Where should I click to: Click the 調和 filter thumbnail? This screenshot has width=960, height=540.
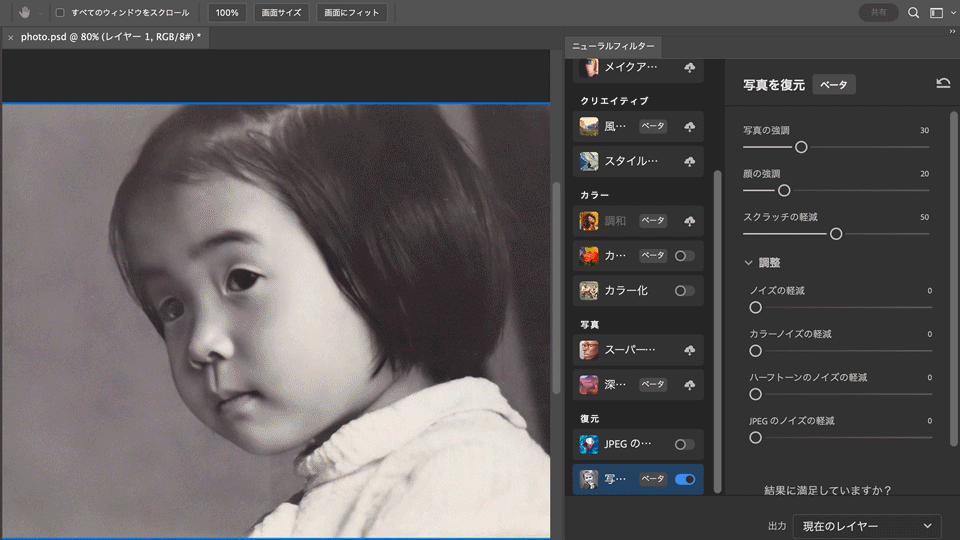coord(589,221)
